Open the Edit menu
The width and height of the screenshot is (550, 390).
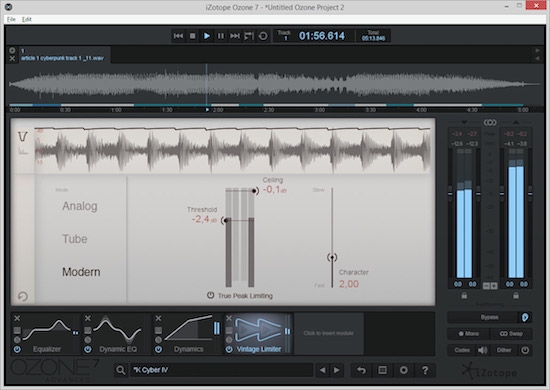(x=27, y=19)
